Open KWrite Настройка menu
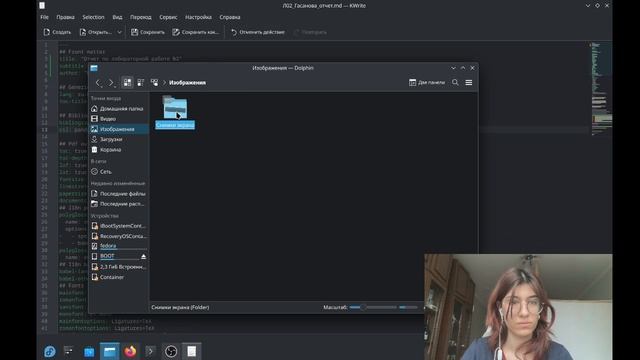The height and width of the screenshot is (360, 640). tap(198, 17)
